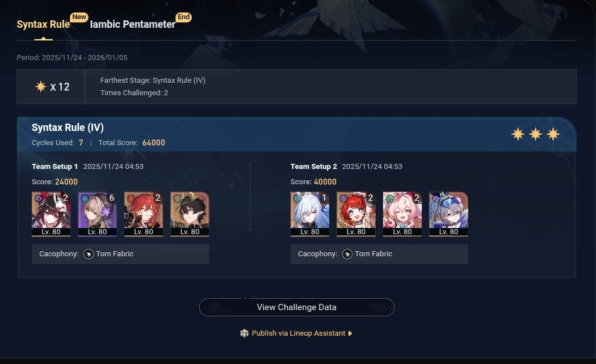Click the Lineup Assistant flower icon
The image size is (596, 364).
pos(245,333)
